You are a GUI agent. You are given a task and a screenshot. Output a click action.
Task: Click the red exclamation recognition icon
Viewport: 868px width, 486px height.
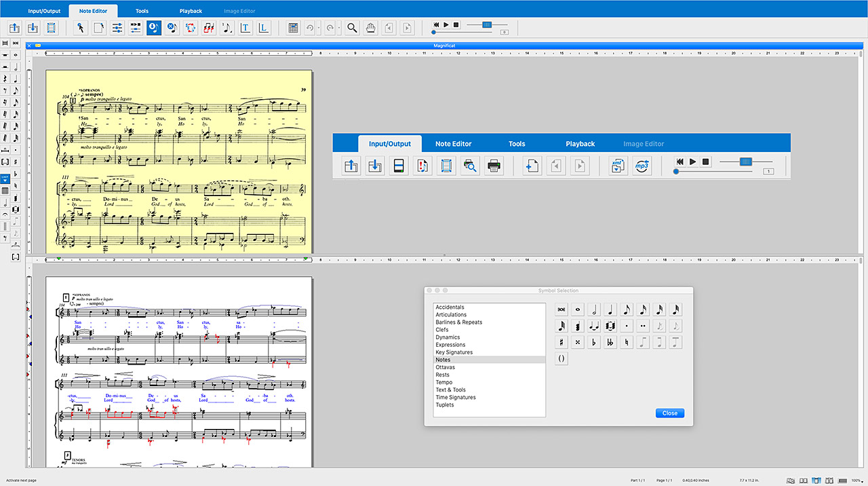[422, 166]
